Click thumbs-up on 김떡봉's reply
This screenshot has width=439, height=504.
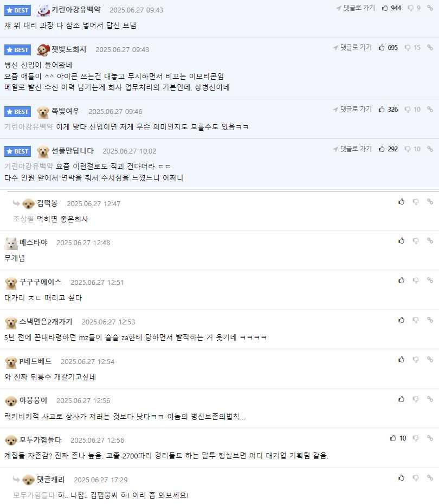(x=402, y=202)
